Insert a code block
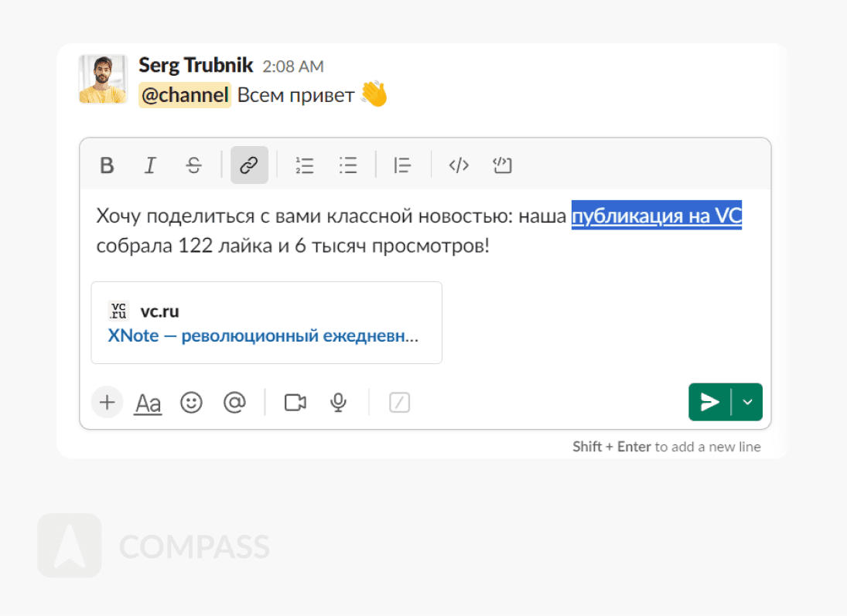The image size is (847, 616). [x=502, y=165]
